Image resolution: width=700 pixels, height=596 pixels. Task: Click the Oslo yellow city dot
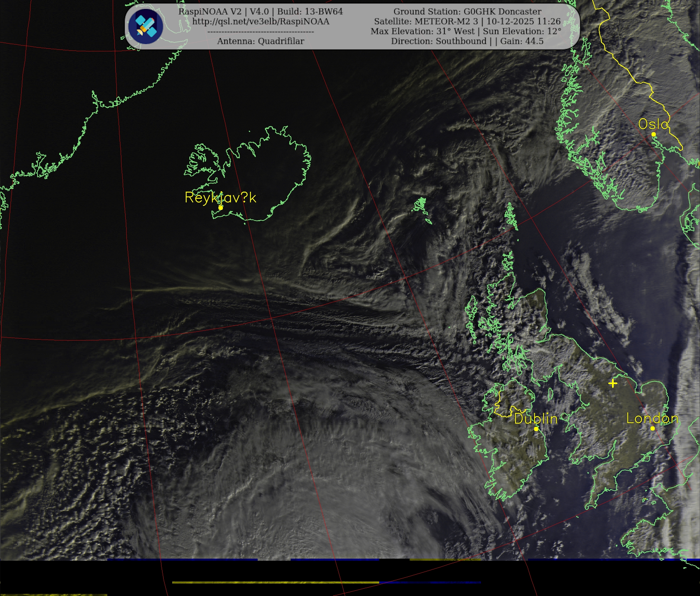pyautogui.click(x=654, y=134)
